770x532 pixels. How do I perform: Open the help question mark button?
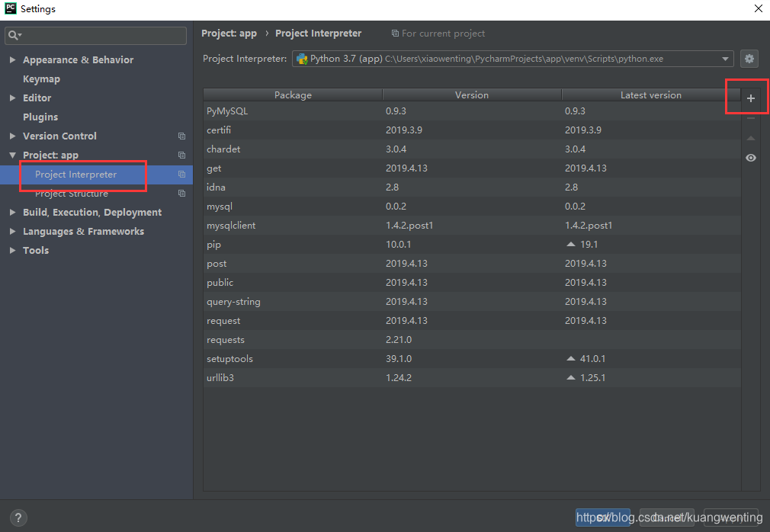click(18, 518)
